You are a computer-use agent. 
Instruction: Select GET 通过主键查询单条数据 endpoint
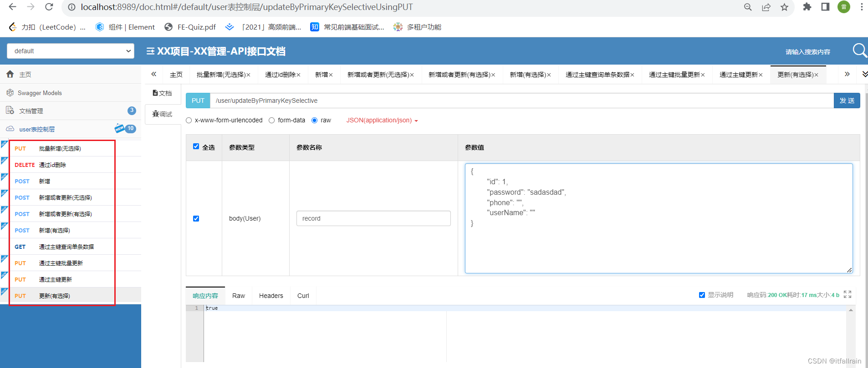tap(71, 247)
